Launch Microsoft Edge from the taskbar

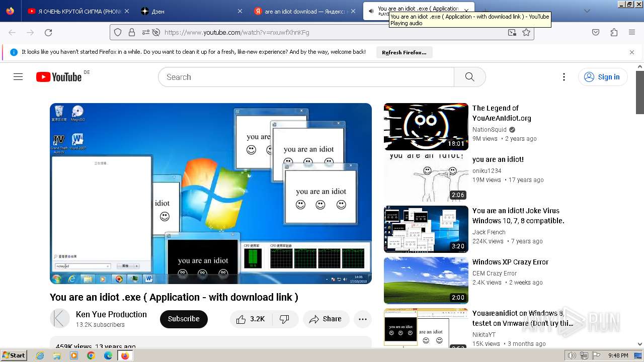108,355
